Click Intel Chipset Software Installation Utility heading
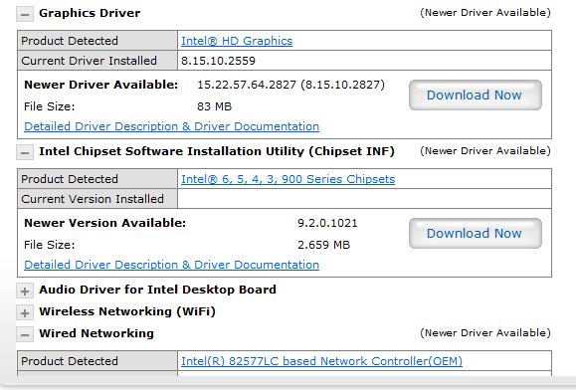Screen dimensions: 576x392 [217, 151]
